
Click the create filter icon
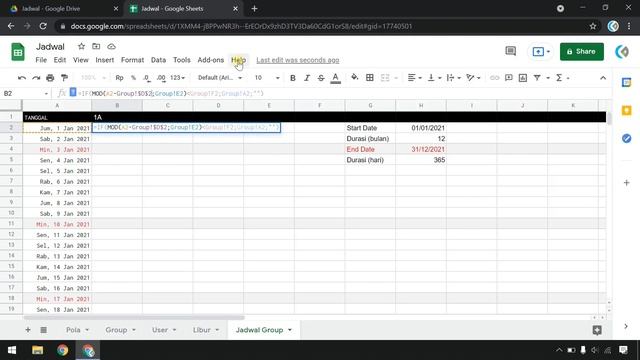(537, 78)
